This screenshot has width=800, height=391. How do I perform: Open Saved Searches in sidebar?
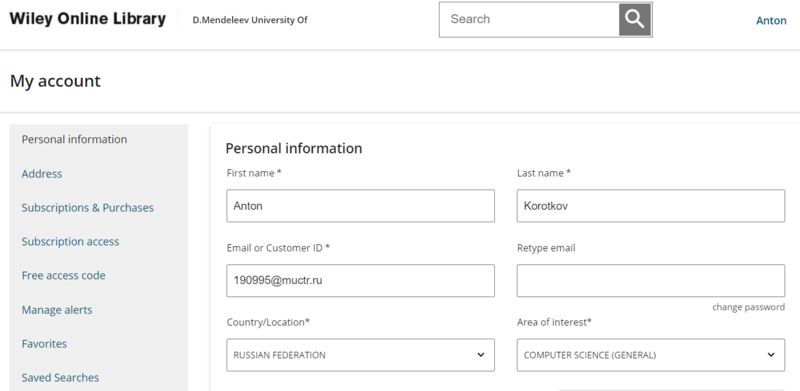coord(60,378)
